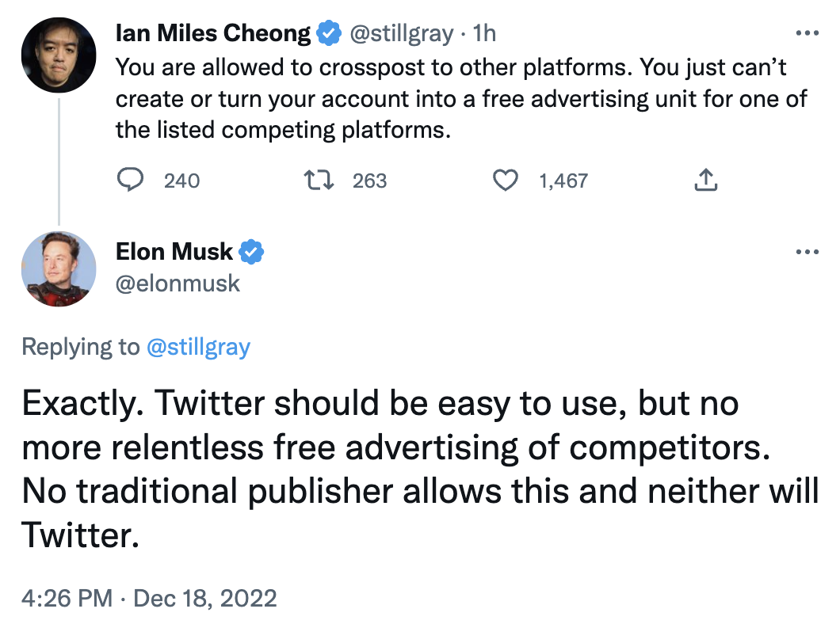
Task: Open Elon Musk's profile picture
Action: (x=59, y=268)
